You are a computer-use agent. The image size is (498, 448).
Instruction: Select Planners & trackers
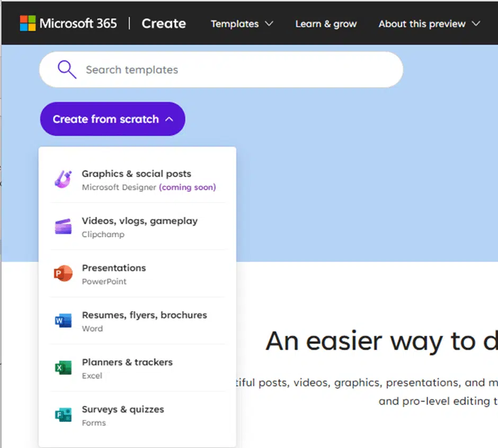pyautogui.click(x=137, y=367)
